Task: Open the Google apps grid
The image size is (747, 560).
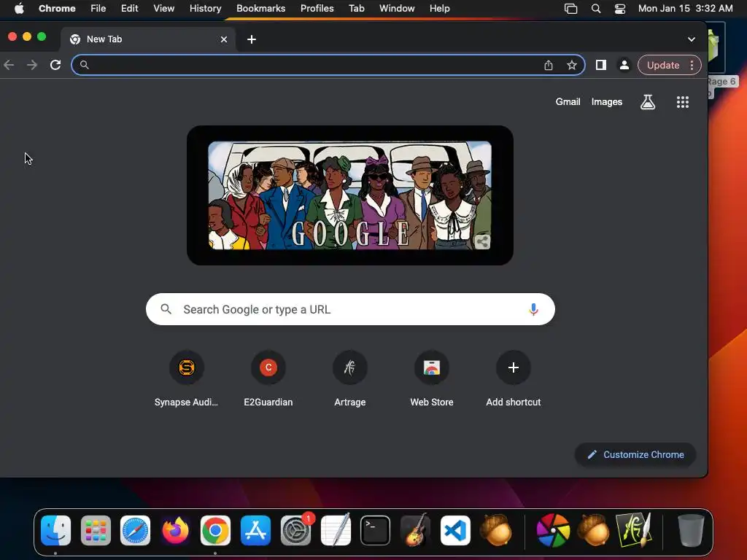Action: (683, 102)
